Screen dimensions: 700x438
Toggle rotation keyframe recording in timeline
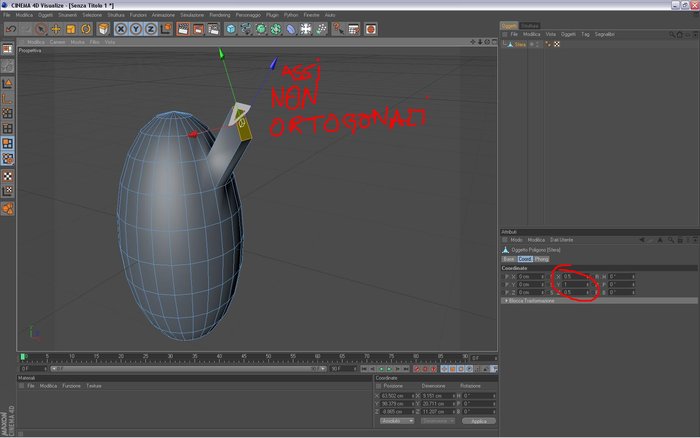pos(461,369)
